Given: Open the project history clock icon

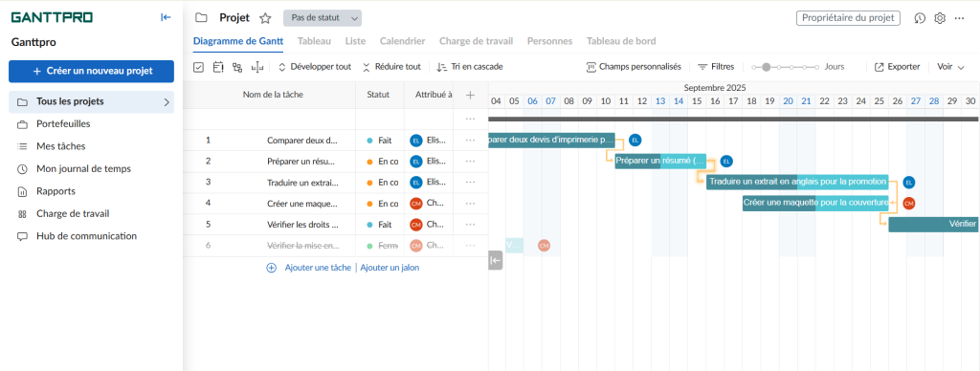Looking at the screenshot, I should click(920, 18).
